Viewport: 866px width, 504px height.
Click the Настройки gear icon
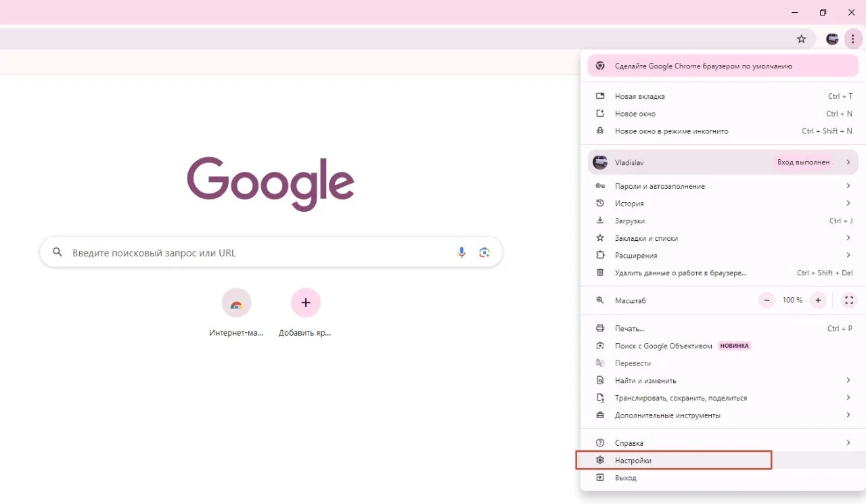coord(600,461)
